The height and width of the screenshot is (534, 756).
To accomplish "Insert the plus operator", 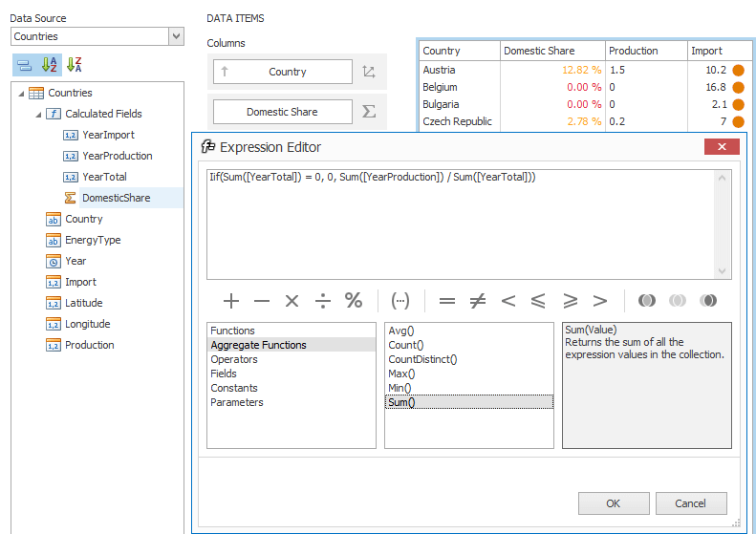I will tap(230, 301).
